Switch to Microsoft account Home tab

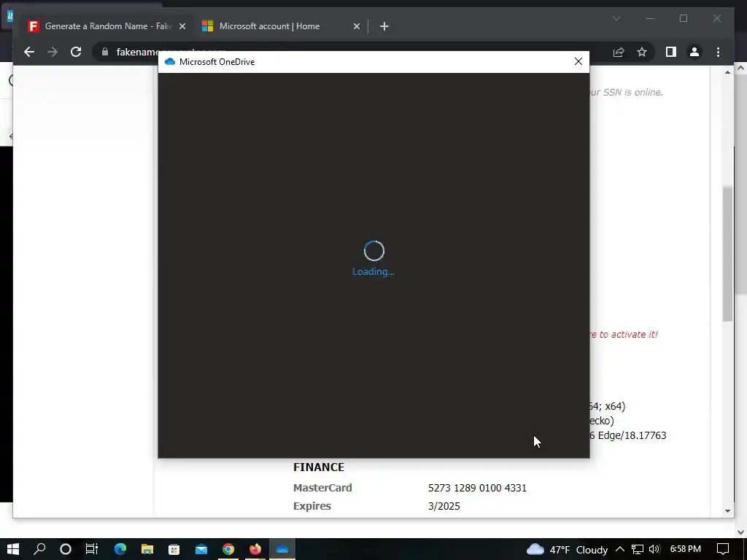point(269,26)
